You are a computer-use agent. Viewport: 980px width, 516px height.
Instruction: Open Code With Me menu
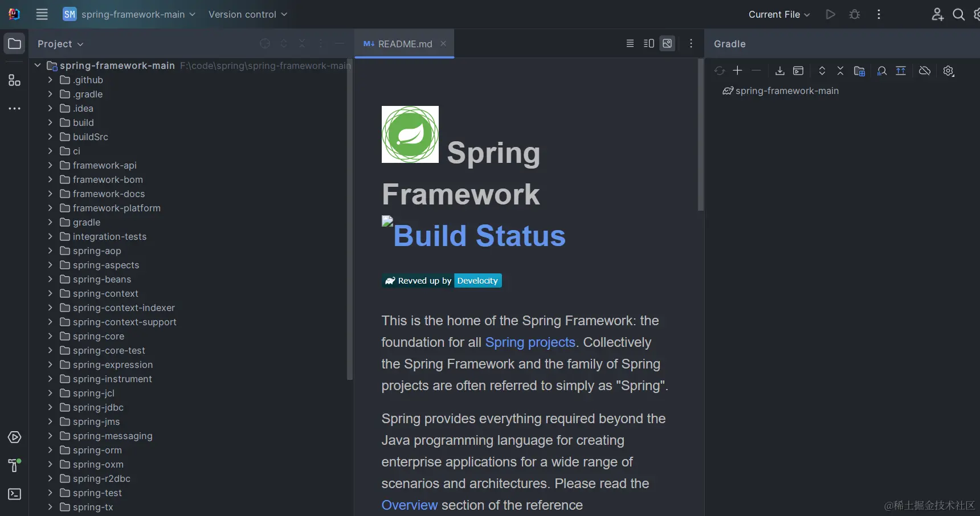[x=937, y=14]
